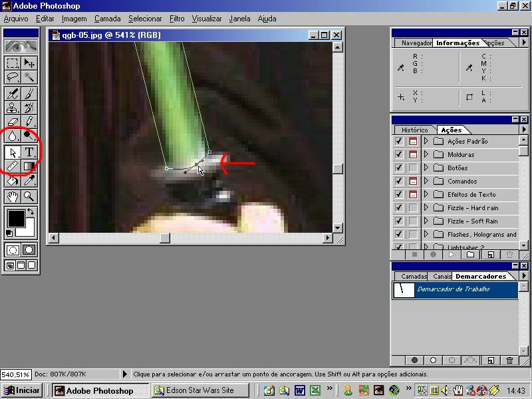Disable the Comandos action set checkbox

(x=399, y=181)
